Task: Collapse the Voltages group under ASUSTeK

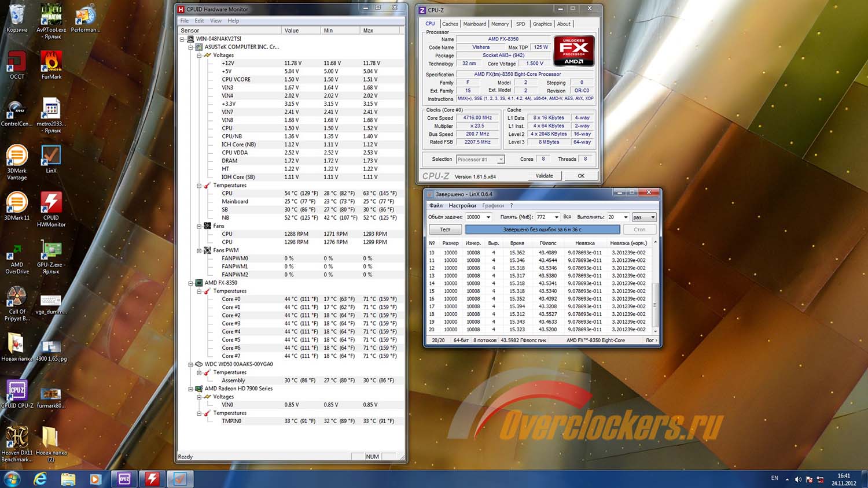Action: [199, 56]
